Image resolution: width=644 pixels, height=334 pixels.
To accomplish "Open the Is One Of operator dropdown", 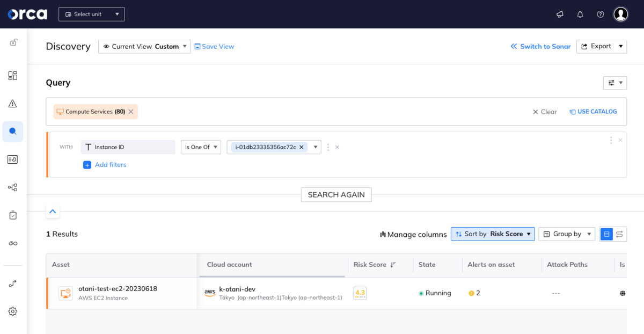I will coord(201,147).
